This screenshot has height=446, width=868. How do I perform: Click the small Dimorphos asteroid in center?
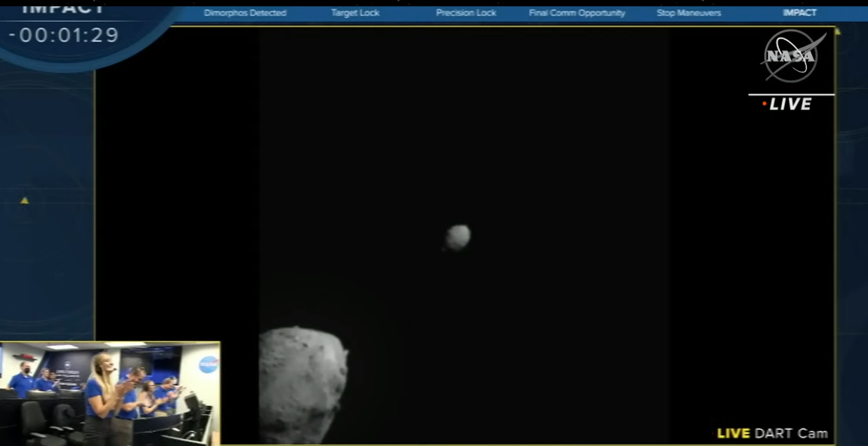click(458, 237)
